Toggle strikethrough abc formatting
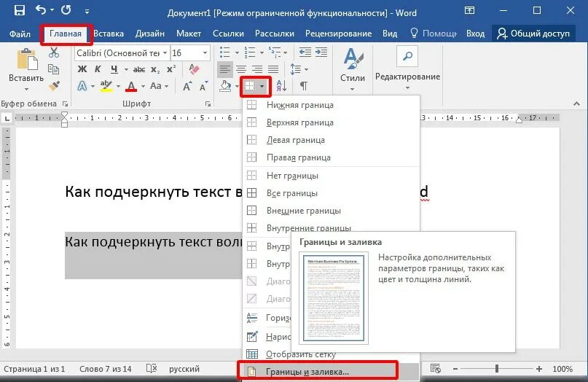 click(x=139, y=69)
